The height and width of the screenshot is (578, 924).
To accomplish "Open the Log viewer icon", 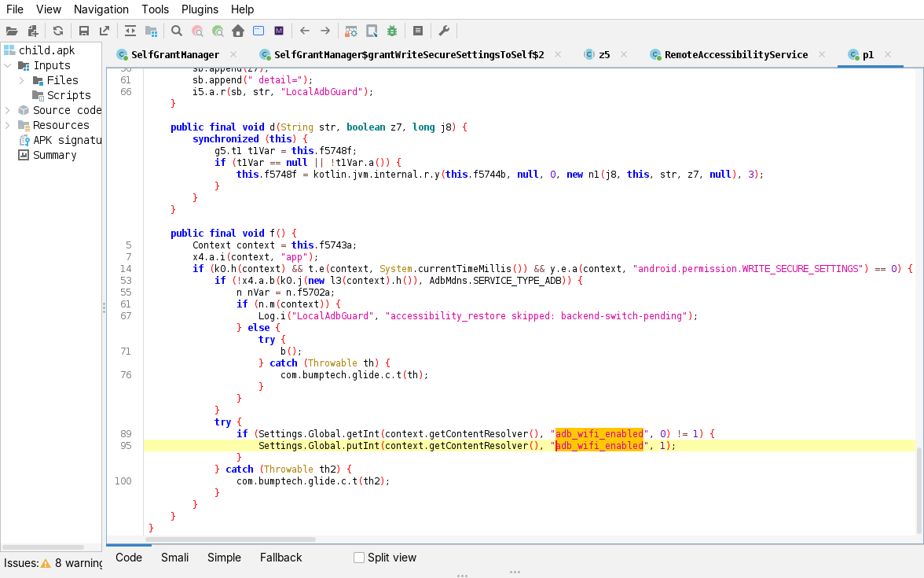I will 418,31.
